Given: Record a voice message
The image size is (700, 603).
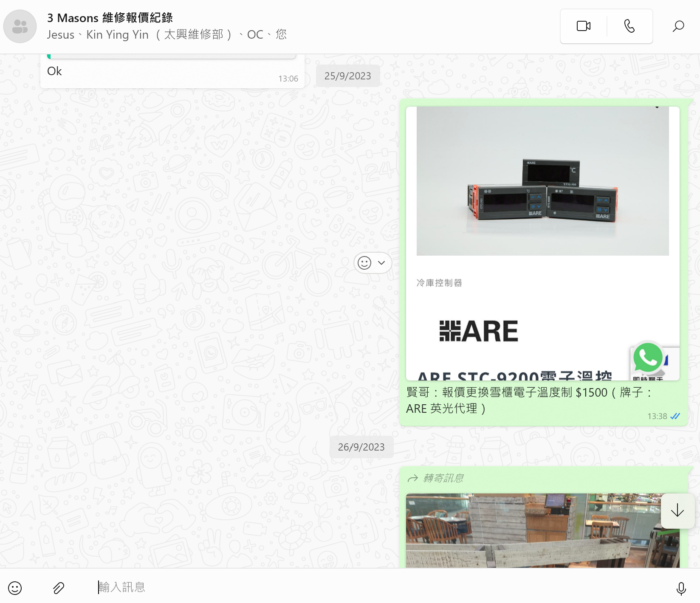Looking at the screenshot, I should pos(681,589).
